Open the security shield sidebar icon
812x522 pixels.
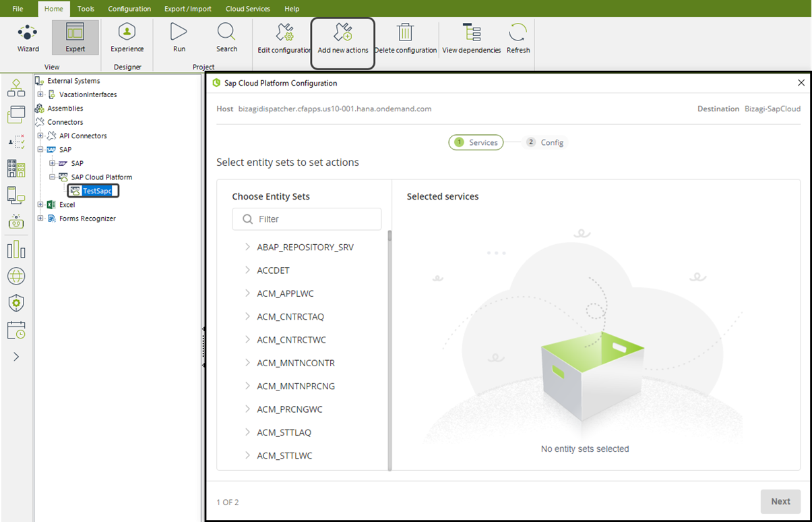(16, 303)
